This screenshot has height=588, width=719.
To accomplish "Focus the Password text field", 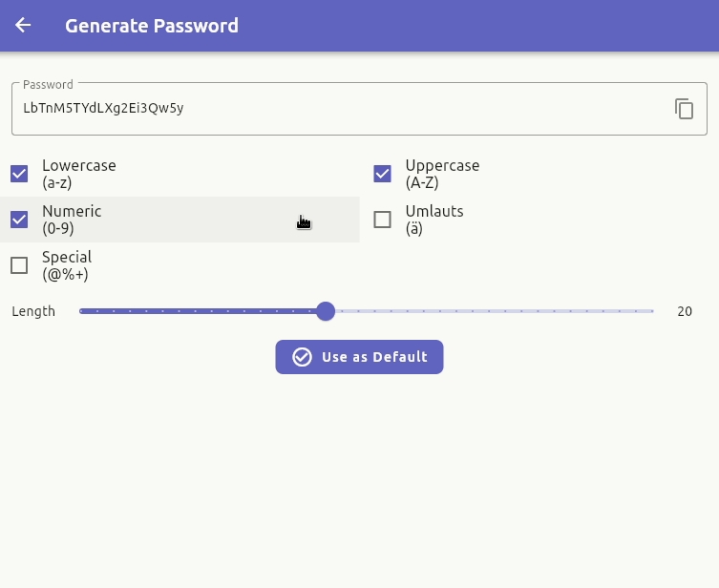I will [334, 109].
